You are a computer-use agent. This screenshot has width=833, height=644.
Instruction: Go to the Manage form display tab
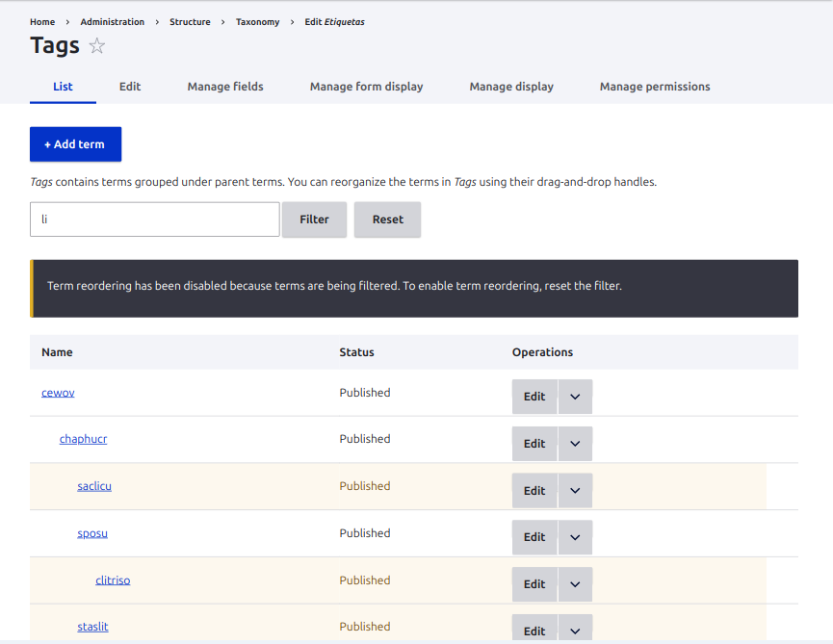click(x=366, y=87)
